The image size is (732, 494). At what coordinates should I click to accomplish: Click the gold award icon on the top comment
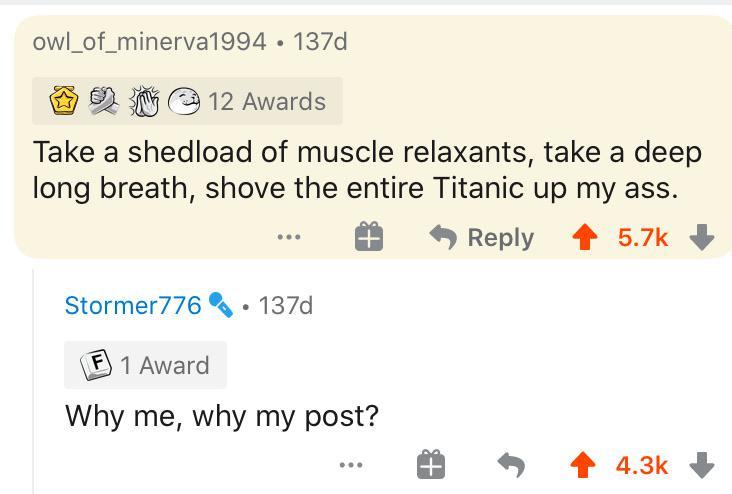(64, 101)
